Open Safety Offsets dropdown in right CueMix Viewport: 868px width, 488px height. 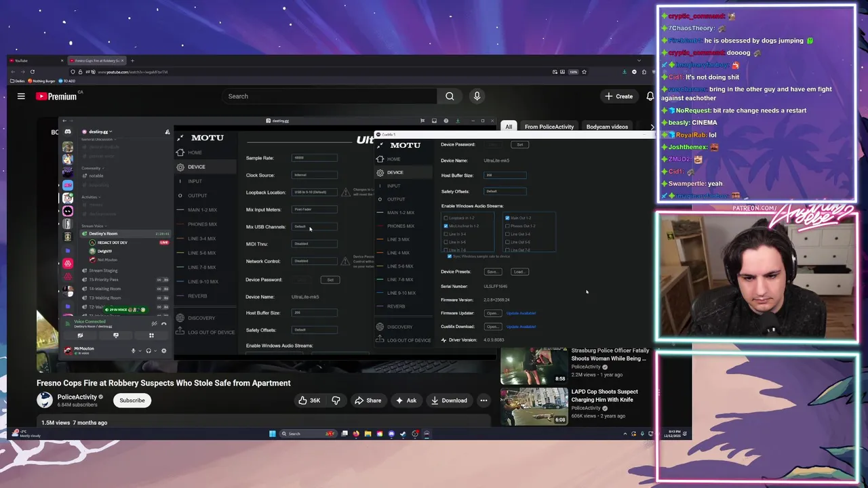tap(505, 192)
